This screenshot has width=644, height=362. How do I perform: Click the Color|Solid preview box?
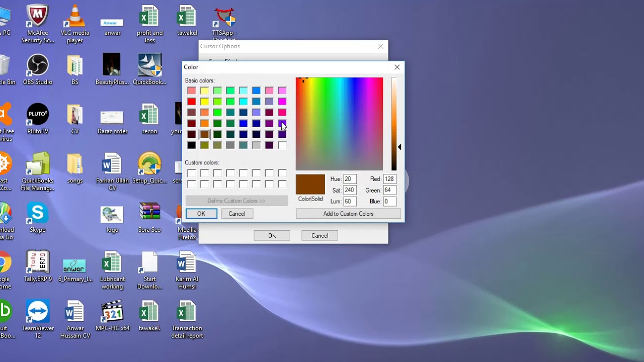(x=310, y=184)
